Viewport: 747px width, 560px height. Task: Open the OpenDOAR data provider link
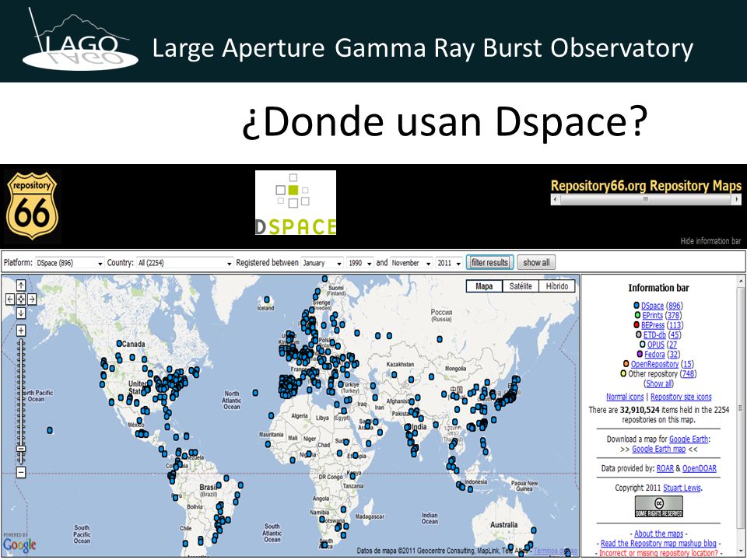coord(700,468)
